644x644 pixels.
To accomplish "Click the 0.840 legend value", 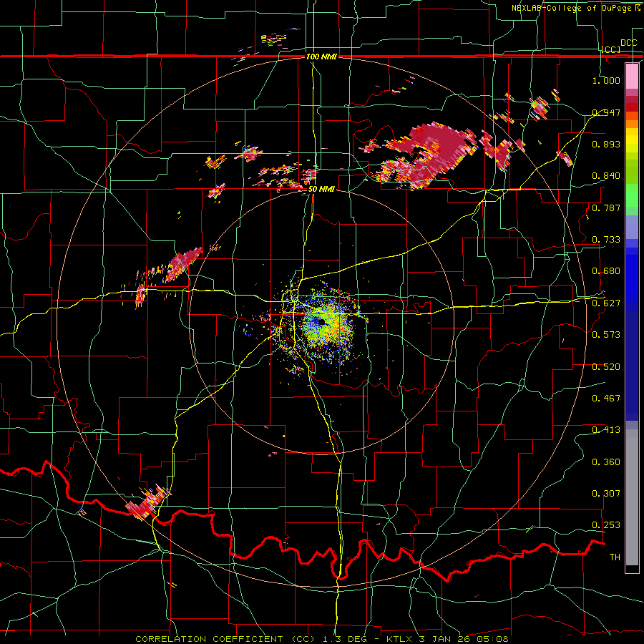I will tap(606, 176).
